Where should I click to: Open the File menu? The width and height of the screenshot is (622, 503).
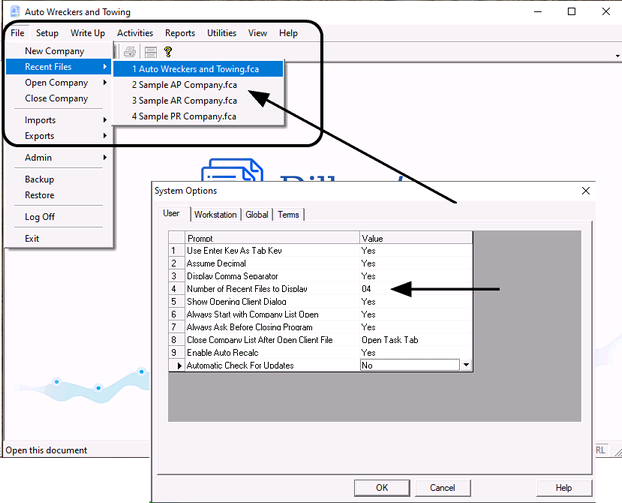point(17,33)
